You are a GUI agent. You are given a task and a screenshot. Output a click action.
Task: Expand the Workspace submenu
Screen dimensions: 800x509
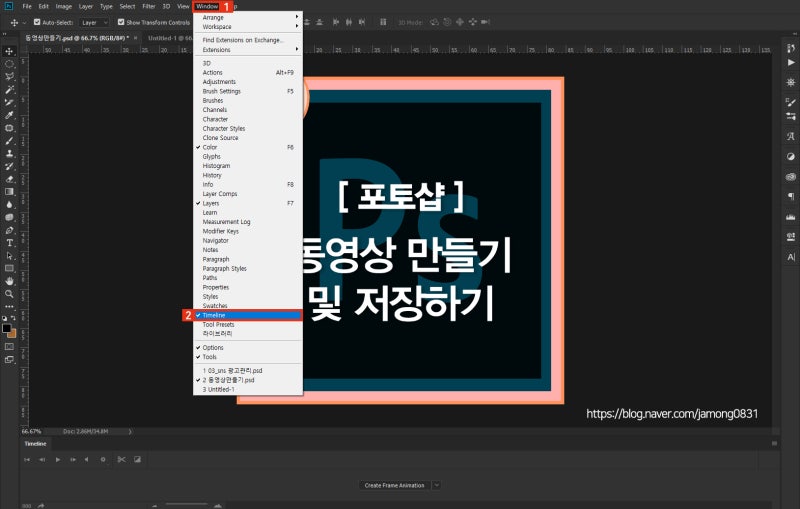[x=248, y=27]
